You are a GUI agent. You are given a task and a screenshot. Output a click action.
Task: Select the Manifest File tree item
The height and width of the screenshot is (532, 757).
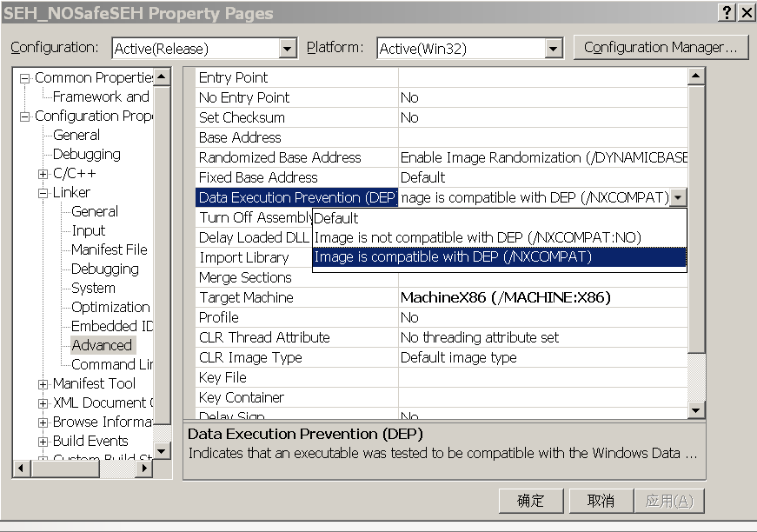tap(110, 250)
